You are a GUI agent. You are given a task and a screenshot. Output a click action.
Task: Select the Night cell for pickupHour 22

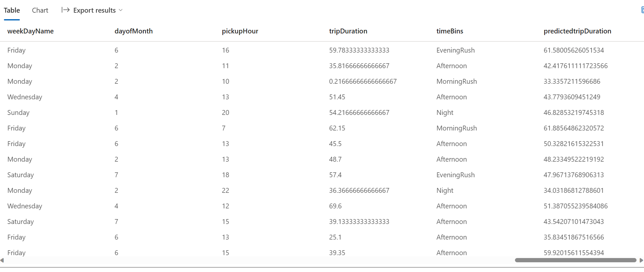pos(445,191)
